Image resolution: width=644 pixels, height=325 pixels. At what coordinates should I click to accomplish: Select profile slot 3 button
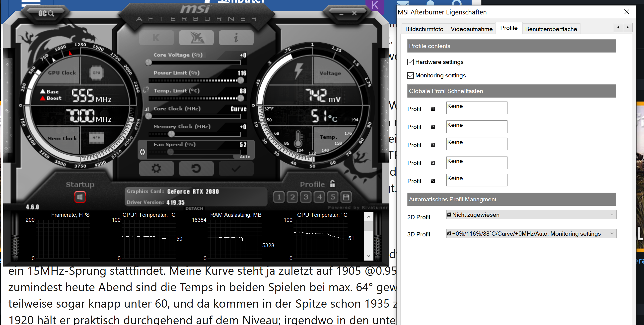point(306,197)
